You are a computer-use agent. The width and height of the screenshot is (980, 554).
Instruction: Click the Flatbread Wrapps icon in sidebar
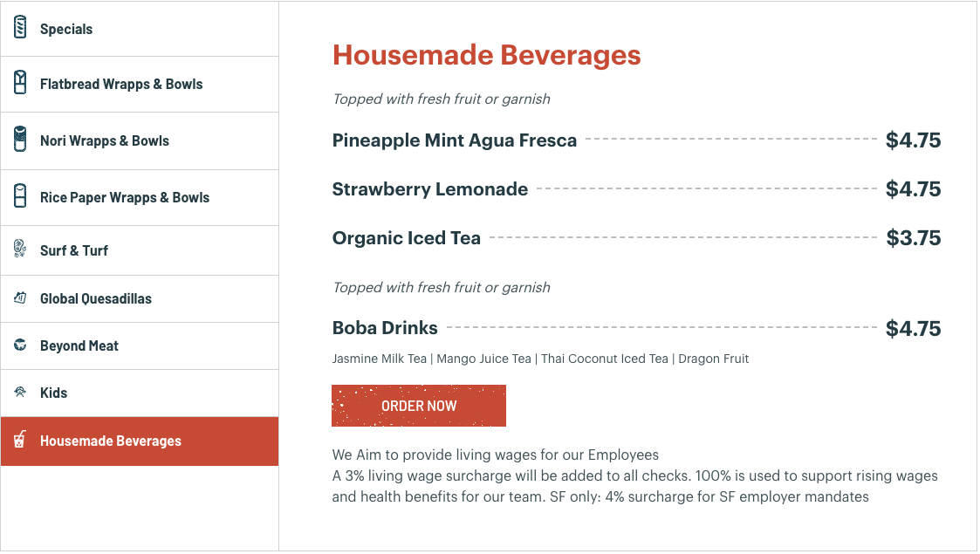[x=20, y=84]
